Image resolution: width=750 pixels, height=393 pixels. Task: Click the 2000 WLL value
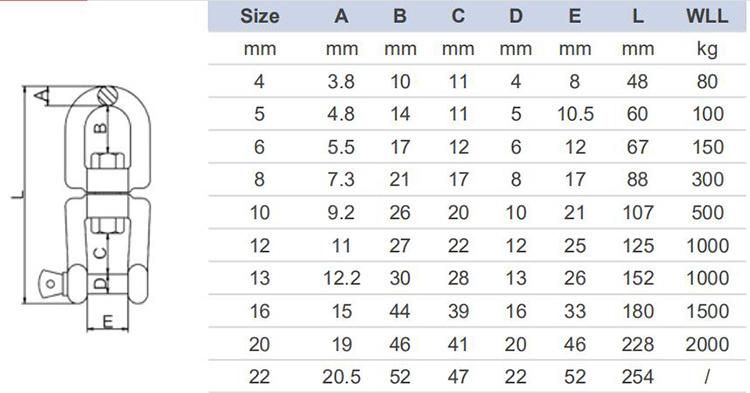(707, 344)
